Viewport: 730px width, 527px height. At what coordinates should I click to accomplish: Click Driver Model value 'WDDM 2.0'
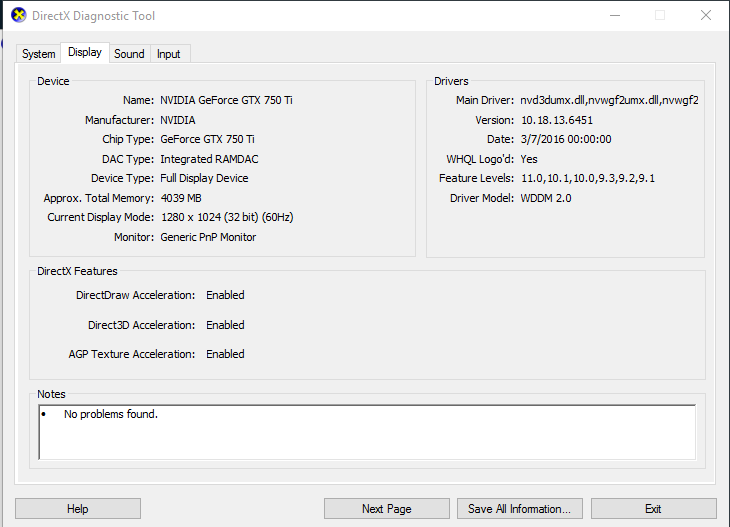click(546, 198)
